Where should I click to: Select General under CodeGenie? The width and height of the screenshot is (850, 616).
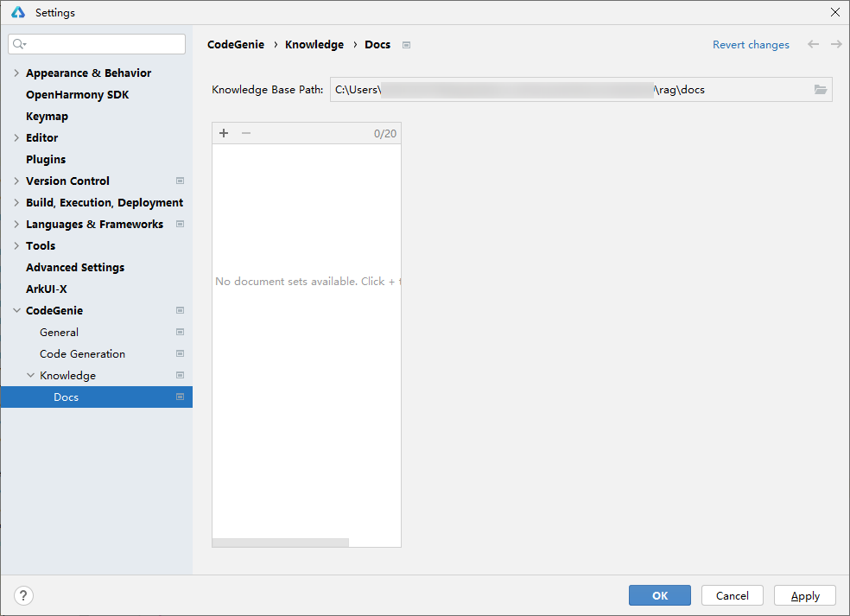[59, 332]
